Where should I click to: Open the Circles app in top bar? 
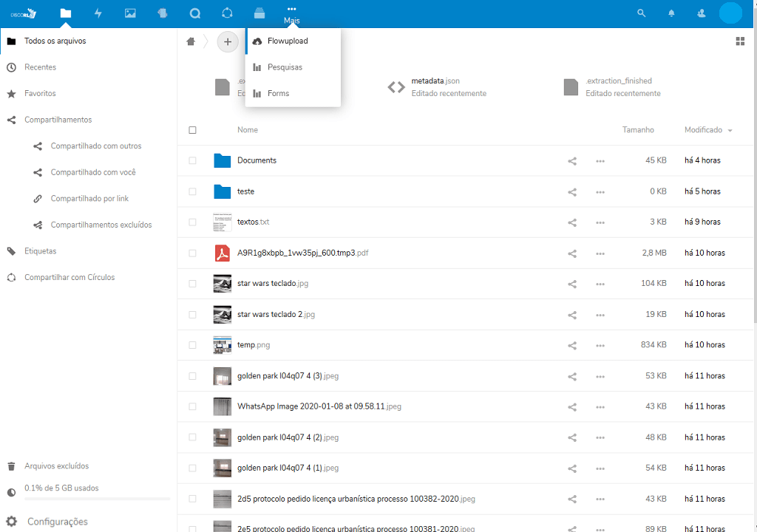[227, 13]
